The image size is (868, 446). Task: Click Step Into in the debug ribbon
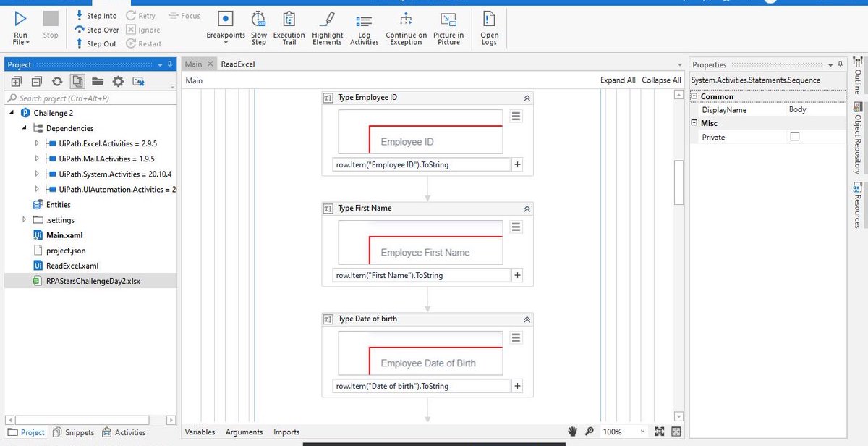point(96,16)
